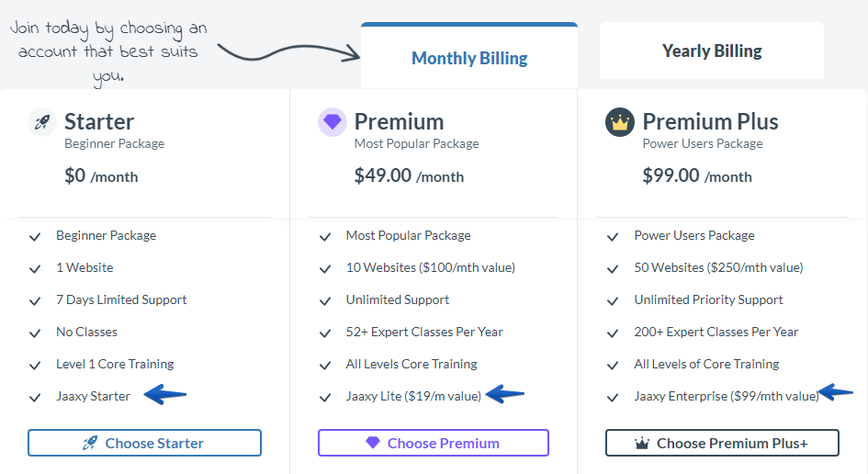Click checkmark beside 200+ Expert Classes Per Year

click(613, 333)
